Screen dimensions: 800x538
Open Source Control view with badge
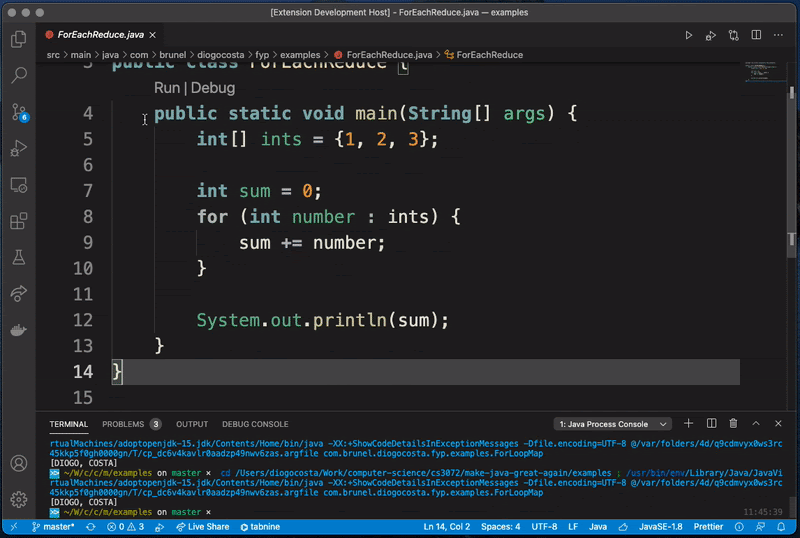pyautogui.click(x=18, y=111)
